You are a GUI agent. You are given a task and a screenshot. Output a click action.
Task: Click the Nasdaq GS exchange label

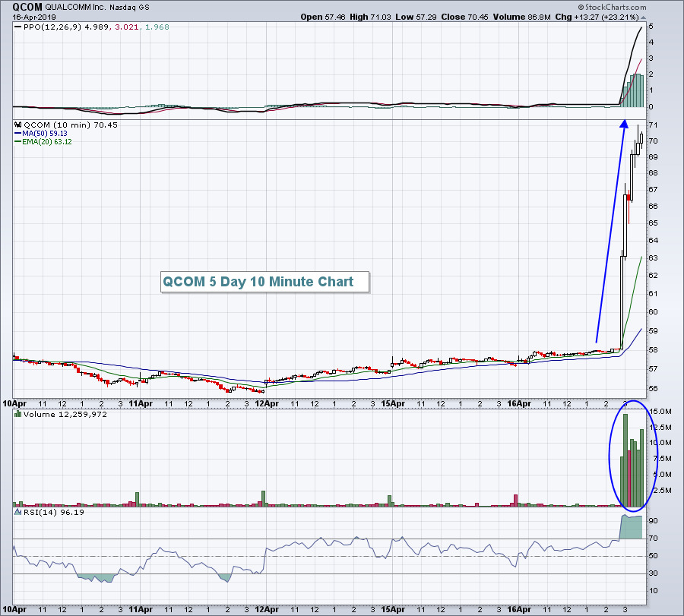(129, 8)
